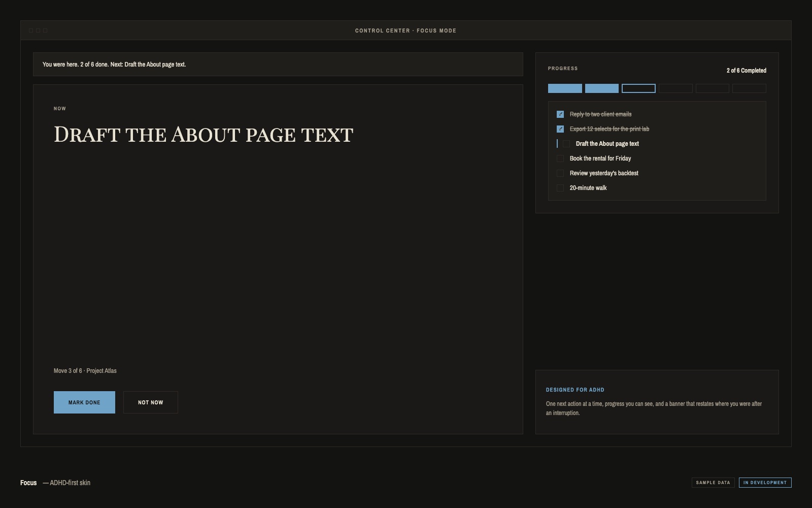Click heading Draft the About page text
Screen dimensions: 812x508
coord(204,135)
